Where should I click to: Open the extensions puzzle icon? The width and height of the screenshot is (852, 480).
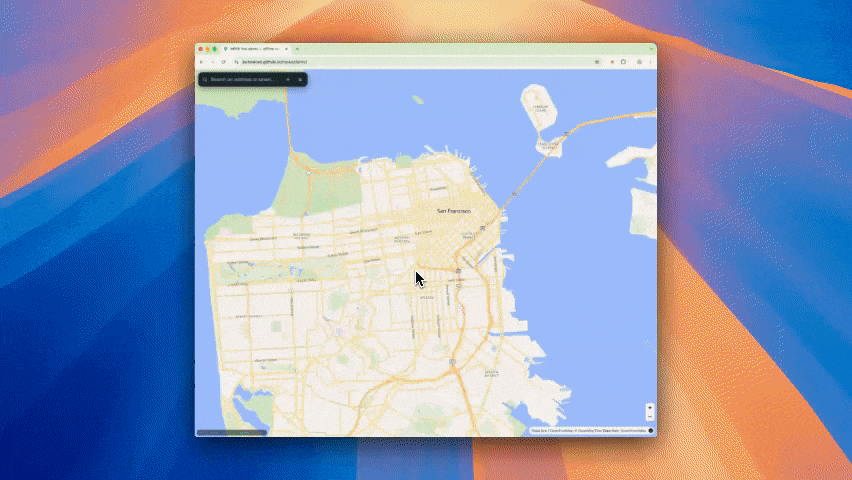coord(624,62)
